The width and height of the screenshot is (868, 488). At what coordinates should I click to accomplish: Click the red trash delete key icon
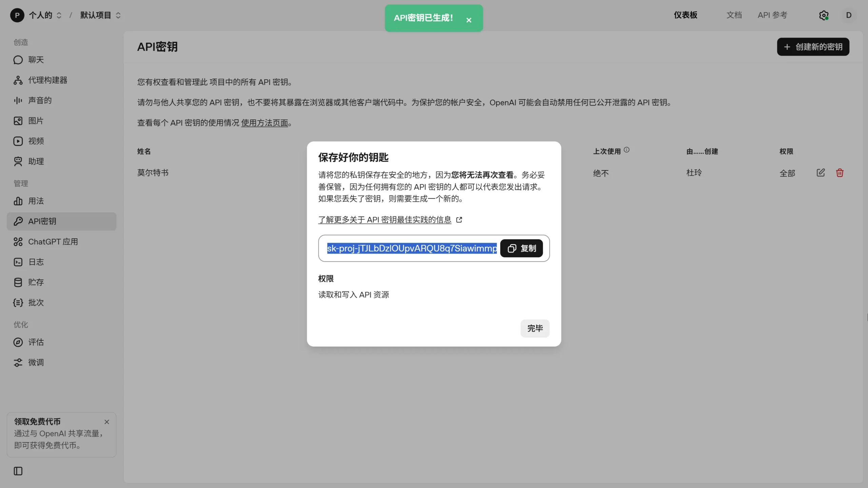click(x=840, y=173)
